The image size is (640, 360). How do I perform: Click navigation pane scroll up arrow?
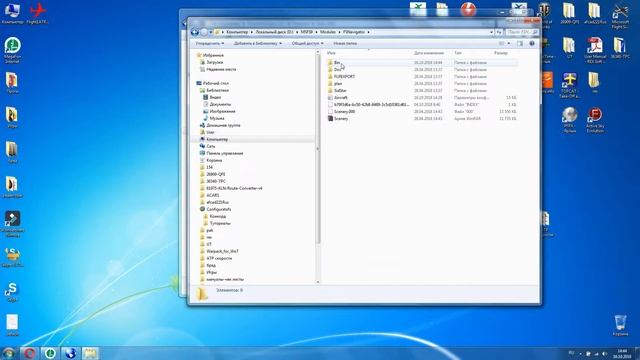[318, 52]
